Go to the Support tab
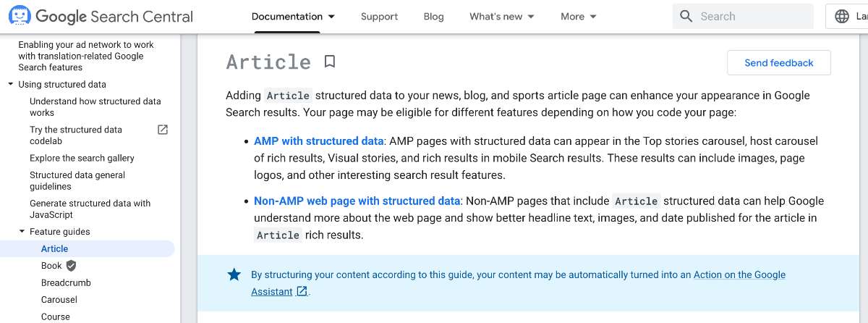868x323 pixels. (379, 16)
